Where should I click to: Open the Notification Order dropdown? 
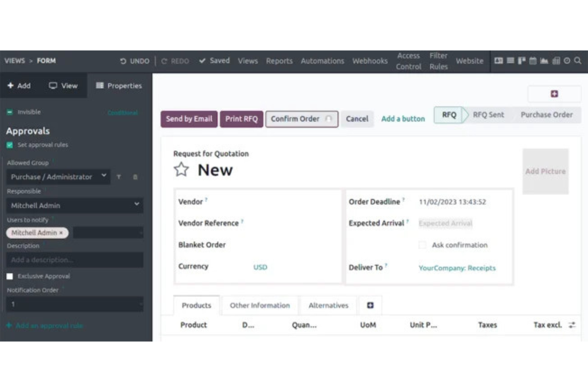tap(75, 304)
